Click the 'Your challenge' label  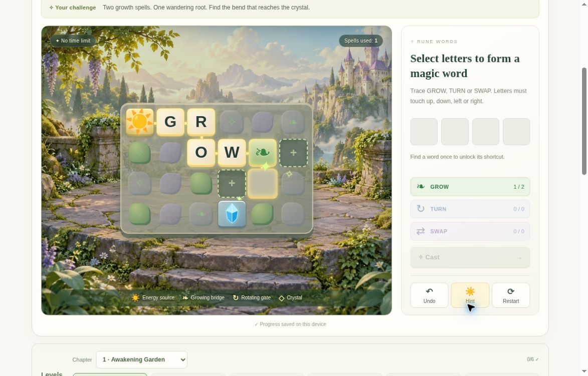[x=72, y=8]
